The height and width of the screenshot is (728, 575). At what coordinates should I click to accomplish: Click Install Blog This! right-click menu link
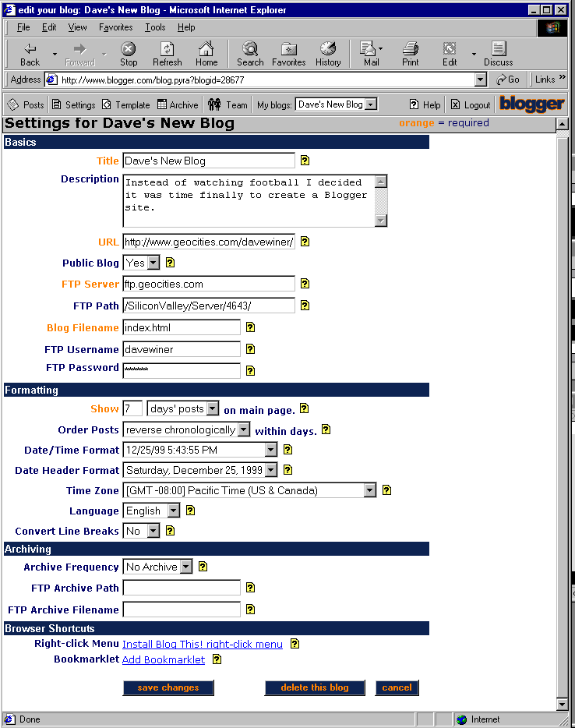point(203,644)
